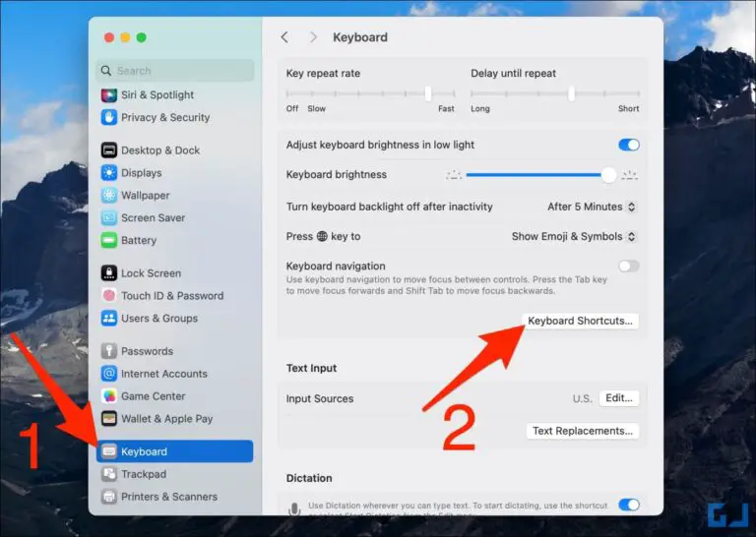756x537 pixels.
Task: Disable adjust keyboard brightness in low light
Action: click(628, 145)
